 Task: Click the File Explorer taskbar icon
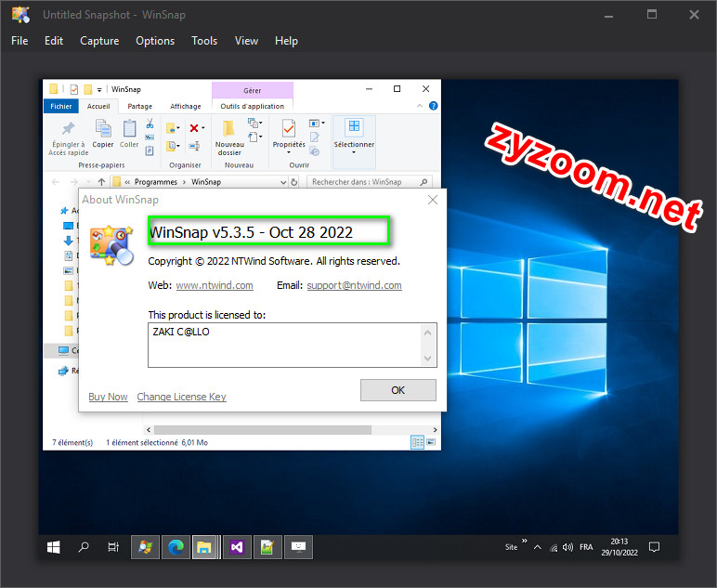[204, 547]
